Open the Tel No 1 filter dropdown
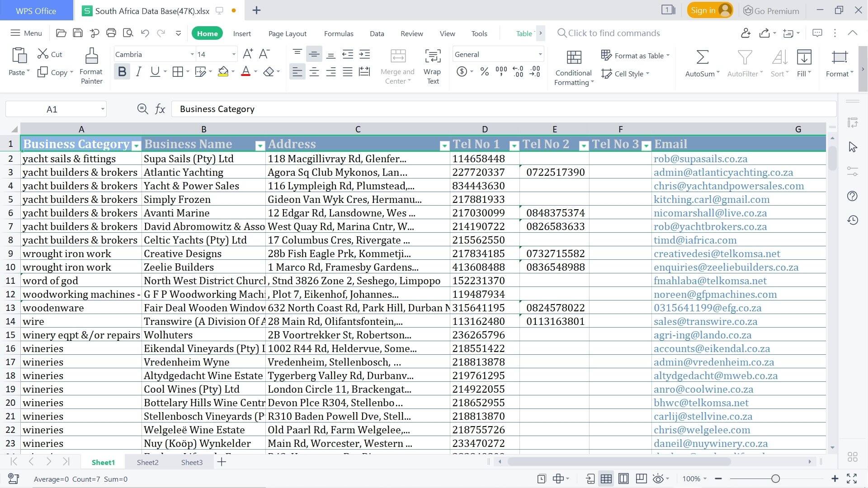This screenshot has height=488, width=868. (514, 146)
